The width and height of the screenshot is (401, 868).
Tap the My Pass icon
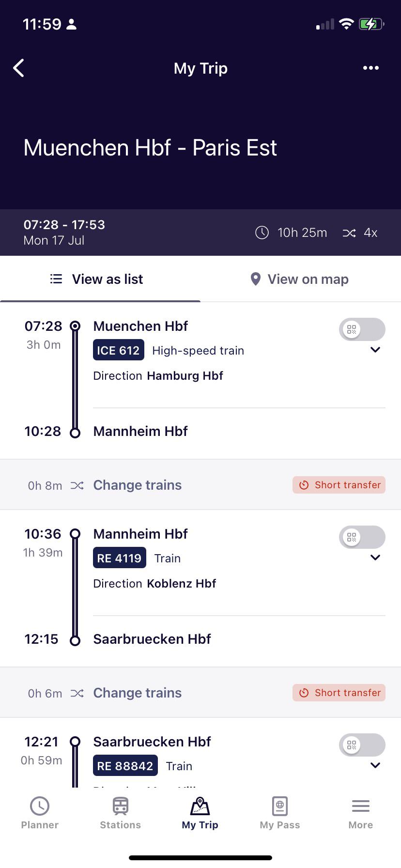tap(279, 813)
